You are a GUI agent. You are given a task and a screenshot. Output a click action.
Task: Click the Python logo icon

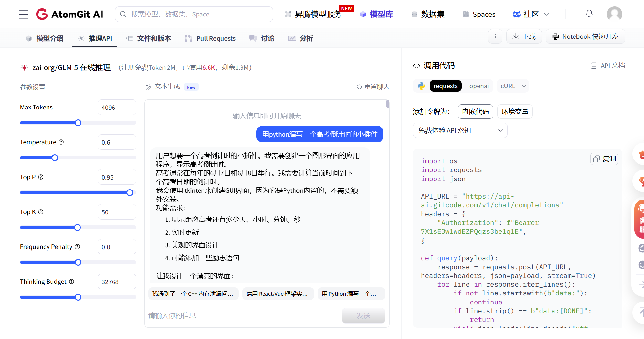pyautogui.click(x=421, y=86)
